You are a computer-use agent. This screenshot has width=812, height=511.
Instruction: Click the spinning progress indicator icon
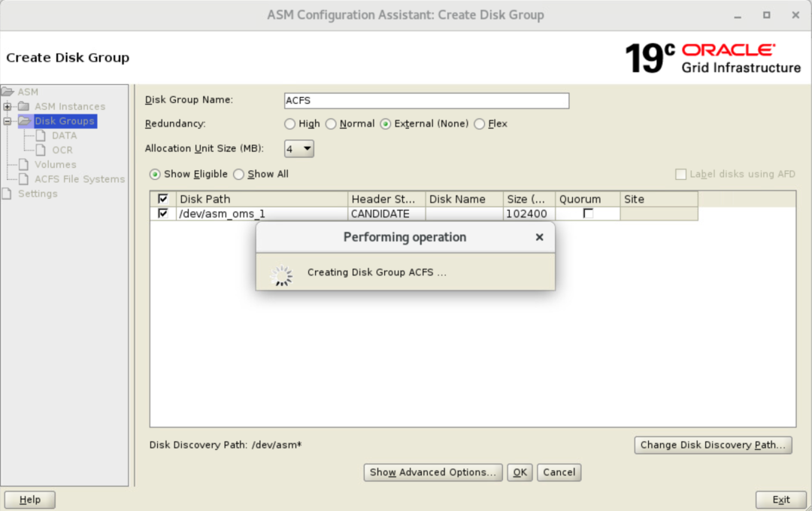(x=282, y=275)
